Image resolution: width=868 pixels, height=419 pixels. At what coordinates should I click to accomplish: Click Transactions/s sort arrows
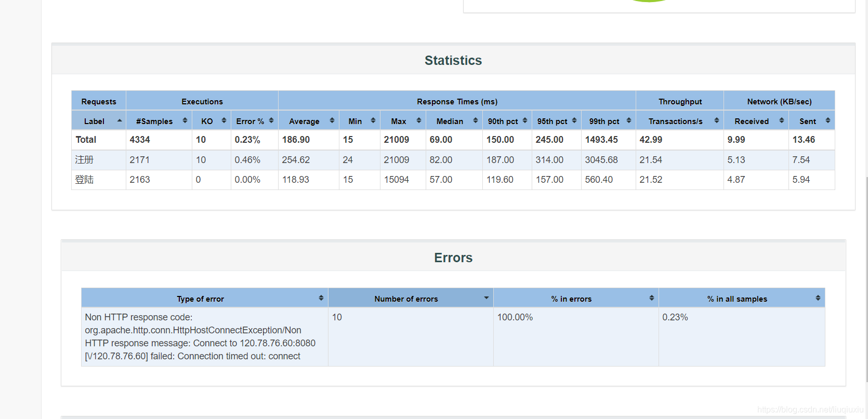[716, 120]
